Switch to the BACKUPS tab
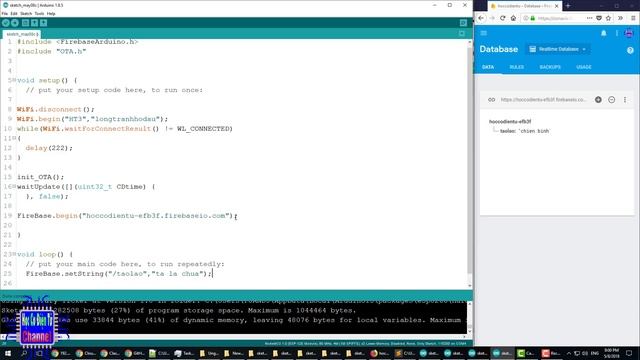 pos(550,67)
